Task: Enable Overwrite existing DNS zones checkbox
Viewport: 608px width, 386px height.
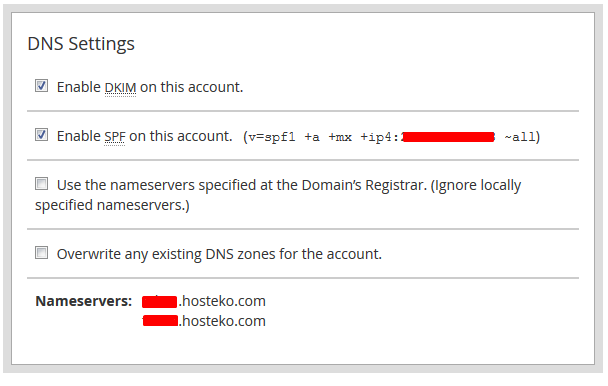Action: [x=41, y=253]
